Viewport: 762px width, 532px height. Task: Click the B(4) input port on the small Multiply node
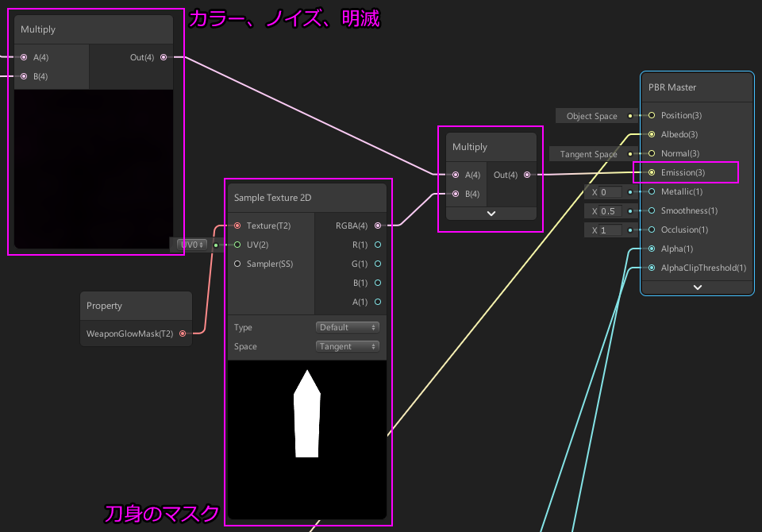pyautogui.click(x=456, y=194)
